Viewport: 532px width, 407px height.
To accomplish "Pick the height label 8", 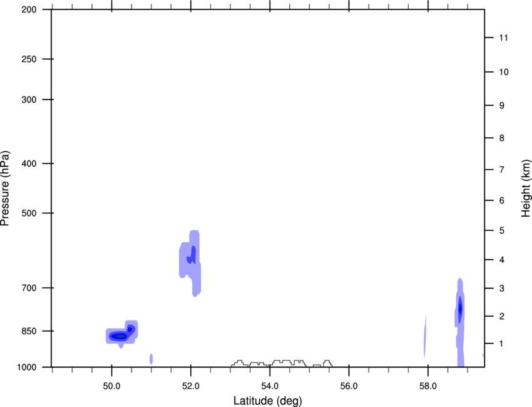I will [501, 138].
